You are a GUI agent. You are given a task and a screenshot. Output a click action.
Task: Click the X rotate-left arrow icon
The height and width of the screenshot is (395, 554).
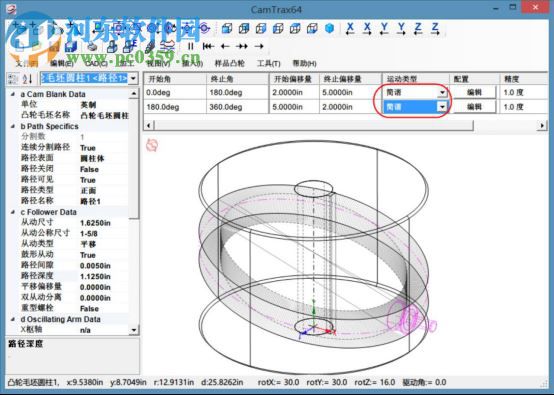[350, 29]
